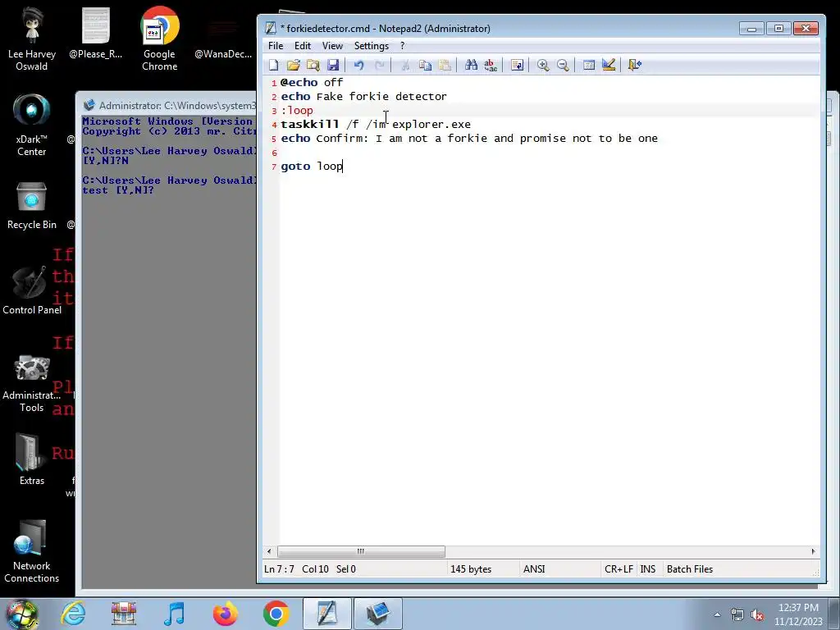Select the Recycle Bin icon
Image resolution: width=840 pixels, height=630 pixels.
(x=32, y=204)
